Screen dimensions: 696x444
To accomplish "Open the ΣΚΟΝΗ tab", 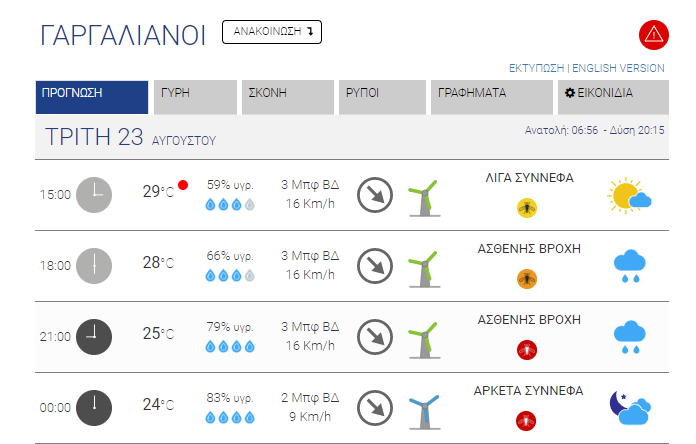I will click(x=288, y=97).
